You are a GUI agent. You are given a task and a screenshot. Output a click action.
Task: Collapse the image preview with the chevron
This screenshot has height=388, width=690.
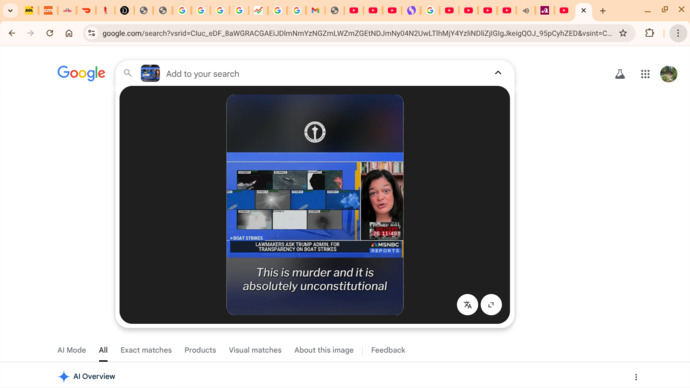(498, 73)
